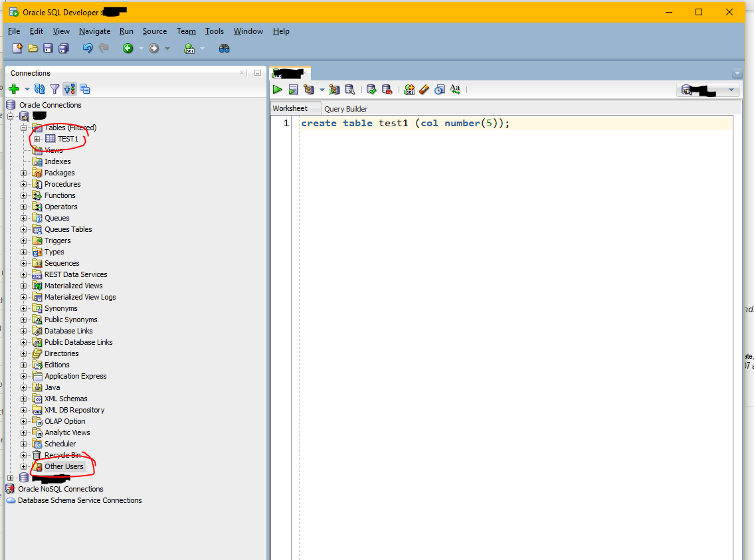Open the View menu
The height and width of the screenshot is (560, 754).
point(61,31)
